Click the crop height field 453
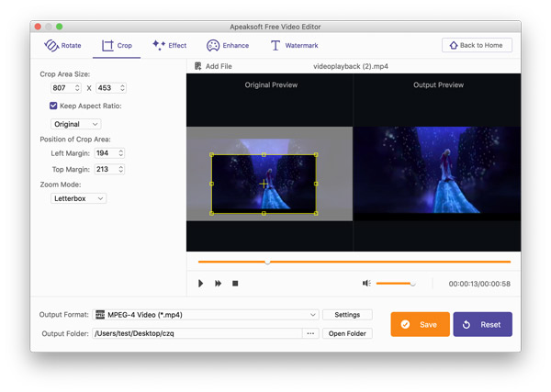551x392 pixels. coord(107,88)
